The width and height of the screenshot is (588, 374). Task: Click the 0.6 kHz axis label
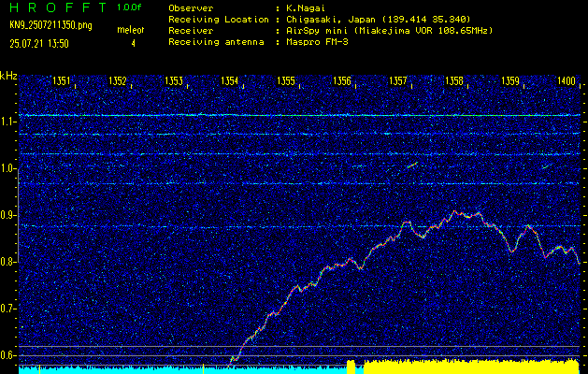pos(7,355)
